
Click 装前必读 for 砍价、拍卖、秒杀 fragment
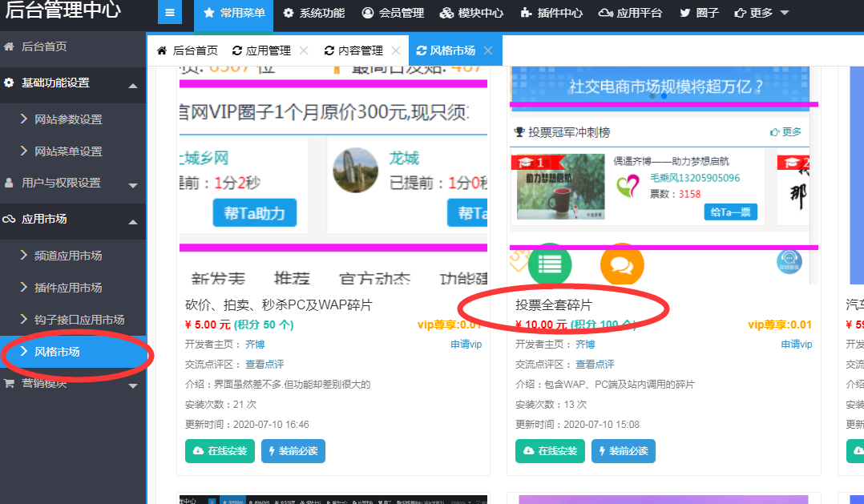coord(293,451)
